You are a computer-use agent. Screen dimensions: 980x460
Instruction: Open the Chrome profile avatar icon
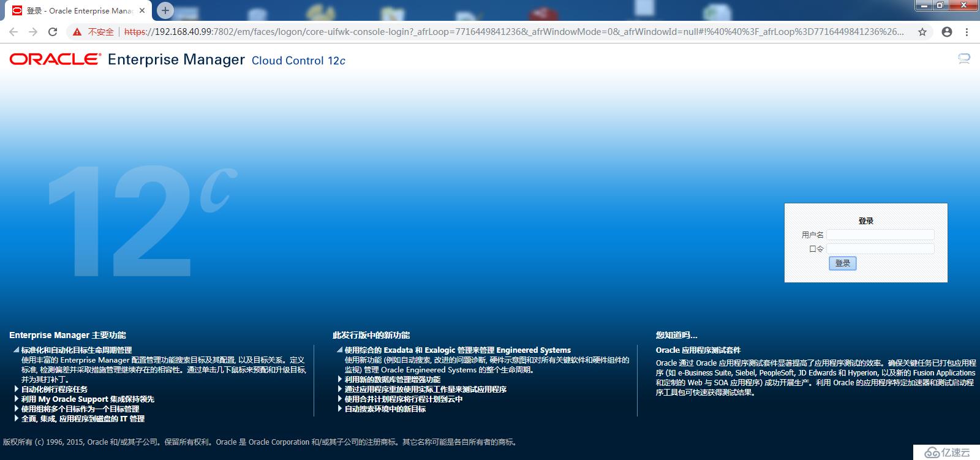947,32
